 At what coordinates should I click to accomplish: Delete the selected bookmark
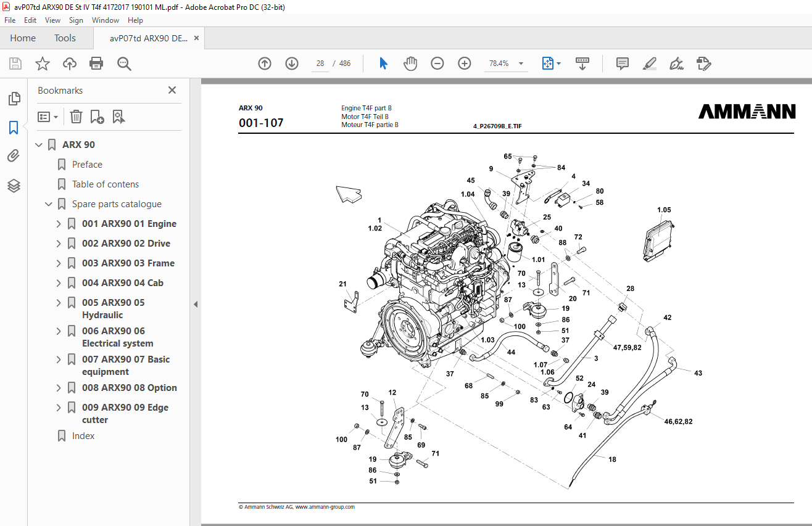point(76,117)
